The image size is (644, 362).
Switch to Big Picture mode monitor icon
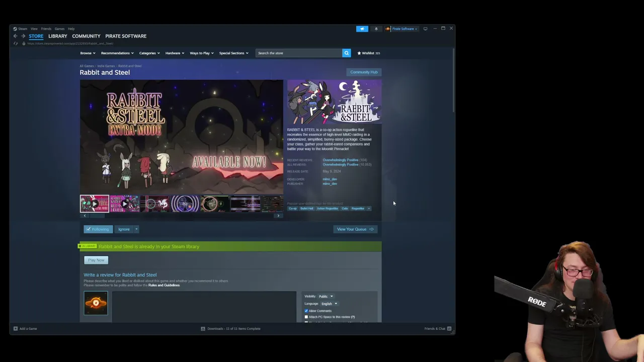pos(425,29)
